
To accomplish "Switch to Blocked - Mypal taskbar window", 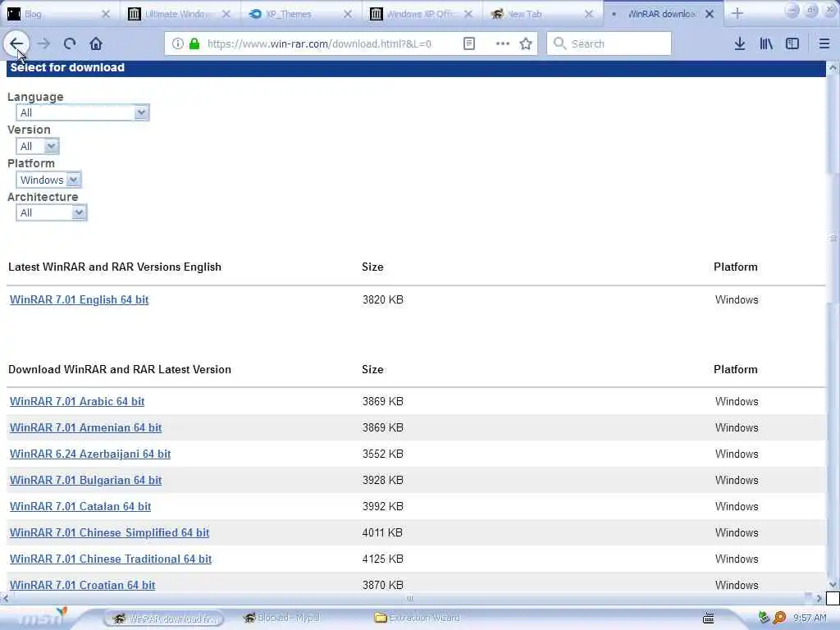I will click(x=283, y=618).
